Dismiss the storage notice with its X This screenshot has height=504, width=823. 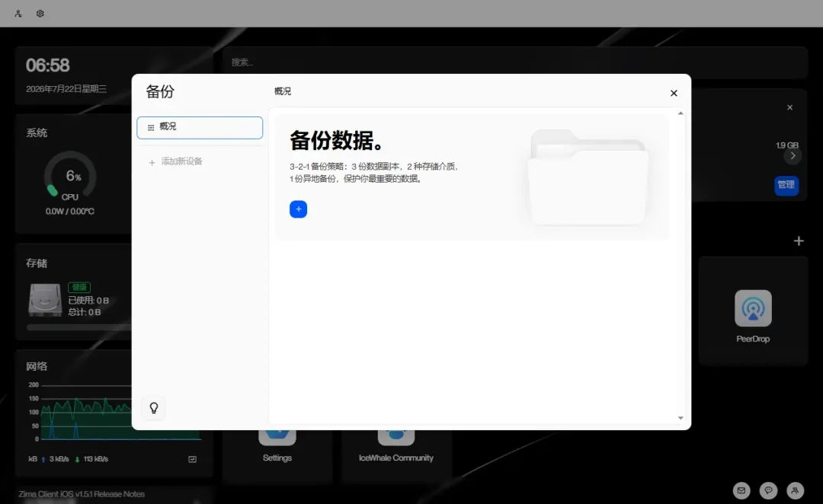[790, 107]
